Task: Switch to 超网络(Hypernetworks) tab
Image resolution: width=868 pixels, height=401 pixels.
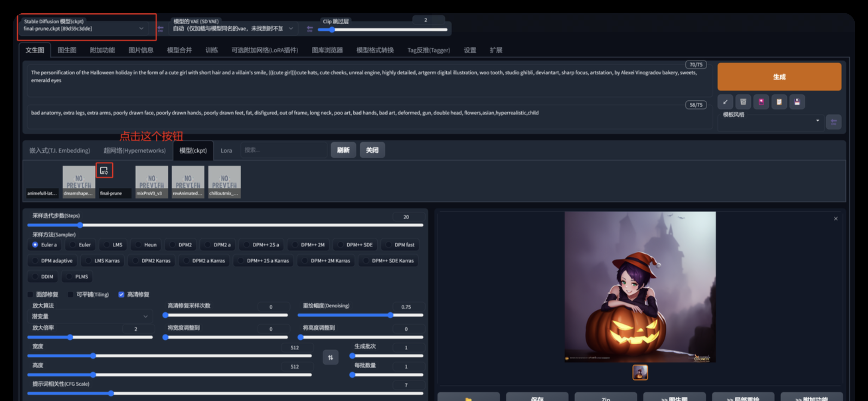Action: [x=134, y=150]
